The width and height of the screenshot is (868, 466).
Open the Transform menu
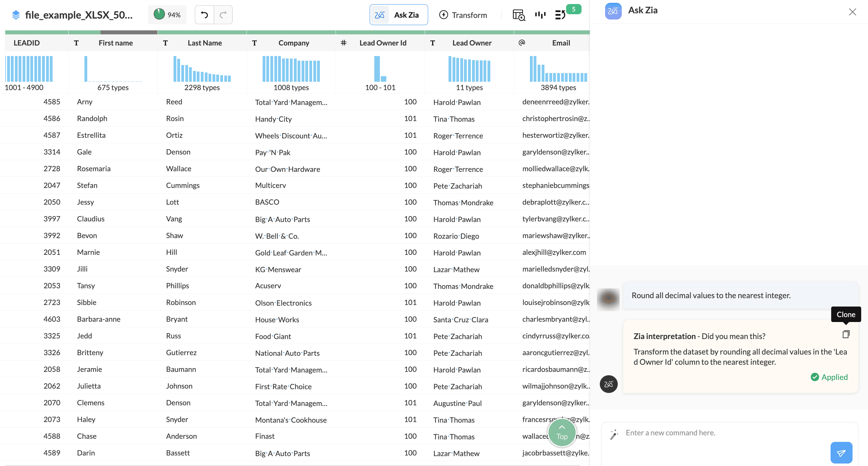pos(463,15)
